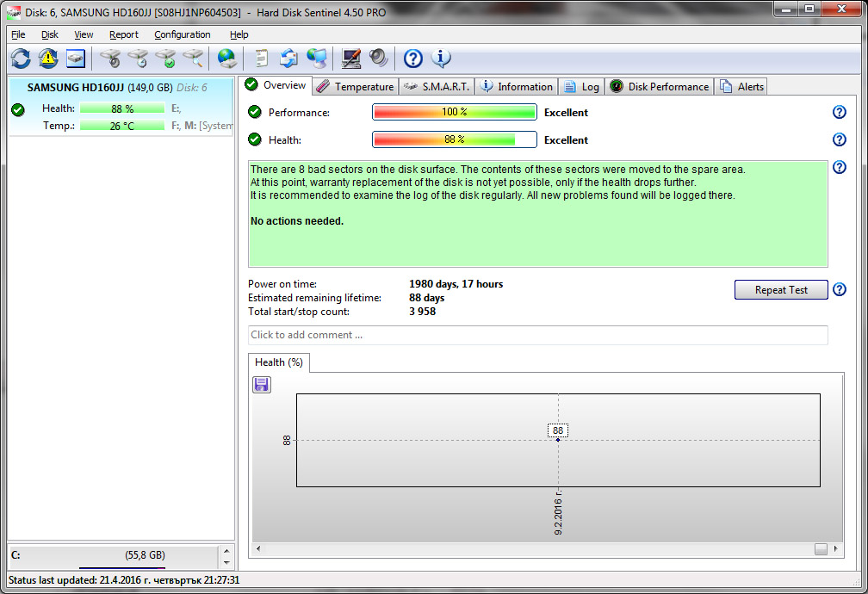The width and height of the screenshot is (868, 594).
Task: Switch to the Log tab
Action: tap(581, 87)
